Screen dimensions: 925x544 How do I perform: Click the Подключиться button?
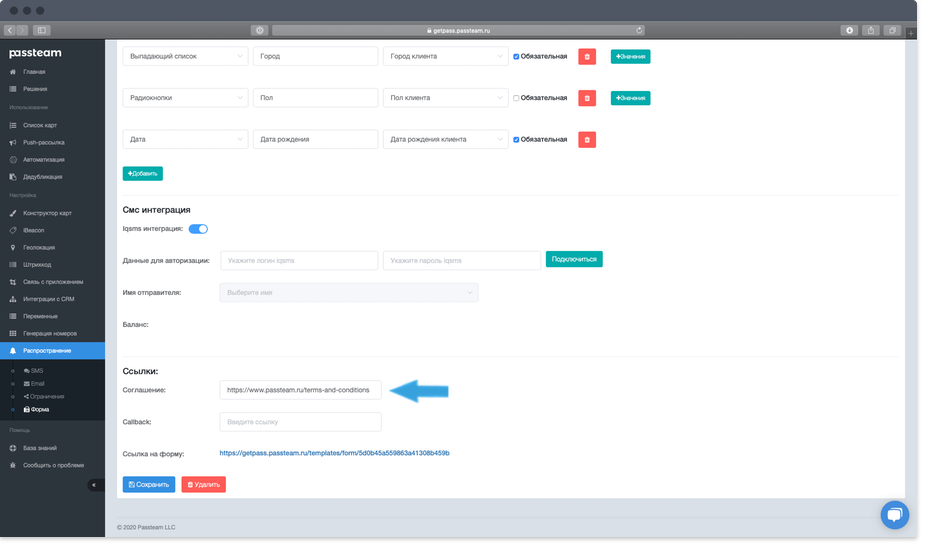(575, 260)
